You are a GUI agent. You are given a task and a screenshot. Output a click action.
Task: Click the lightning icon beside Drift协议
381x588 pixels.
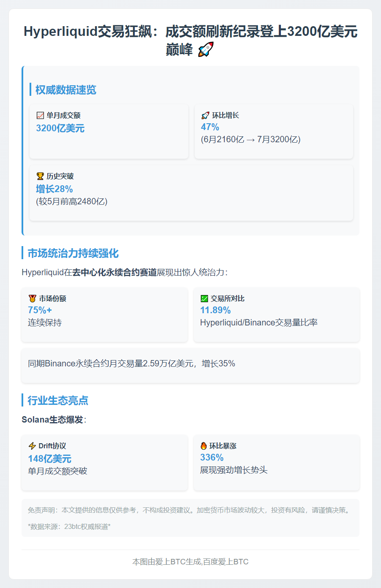click(32, 446)
